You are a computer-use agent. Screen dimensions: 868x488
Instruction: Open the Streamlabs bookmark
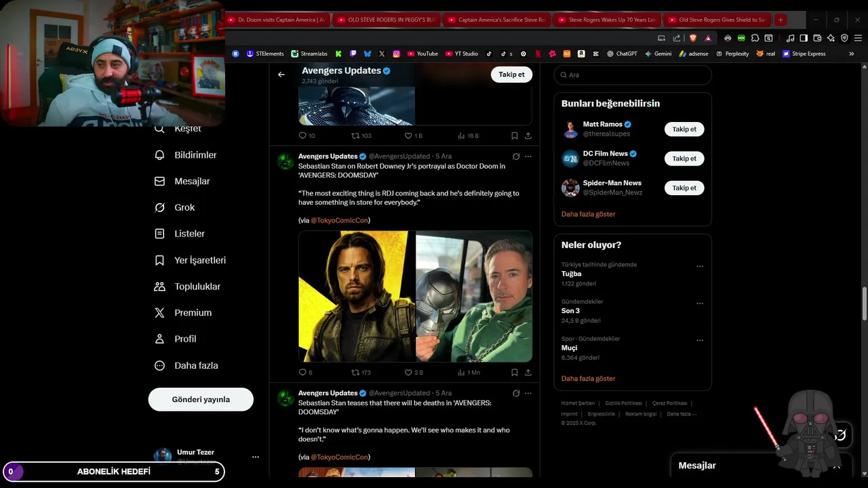coord(309,54)
